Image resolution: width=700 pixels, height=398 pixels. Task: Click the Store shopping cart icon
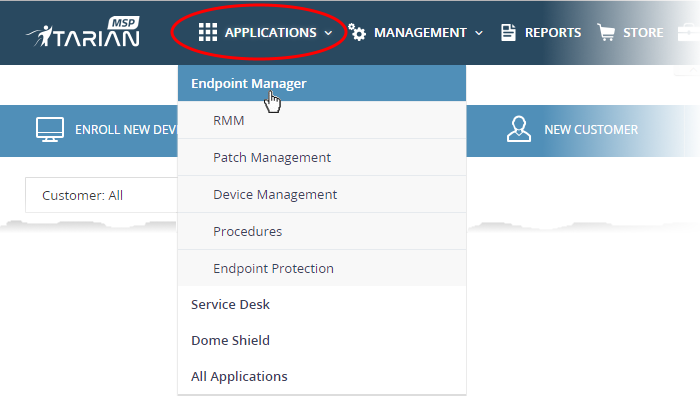pyautogui.click(x=606, y=32)
